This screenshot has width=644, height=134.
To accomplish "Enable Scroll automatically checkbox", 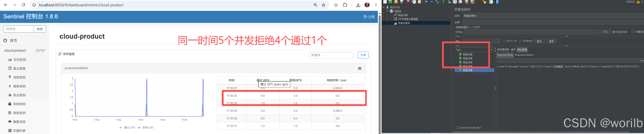I will pyautogui.click(x=457, y=127).
